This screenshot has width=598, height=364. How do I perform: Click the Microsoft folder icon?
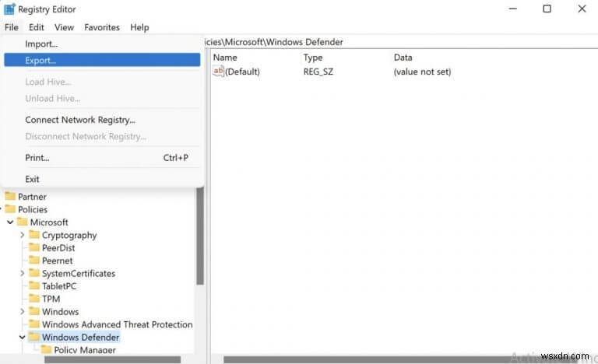[23, 222]
